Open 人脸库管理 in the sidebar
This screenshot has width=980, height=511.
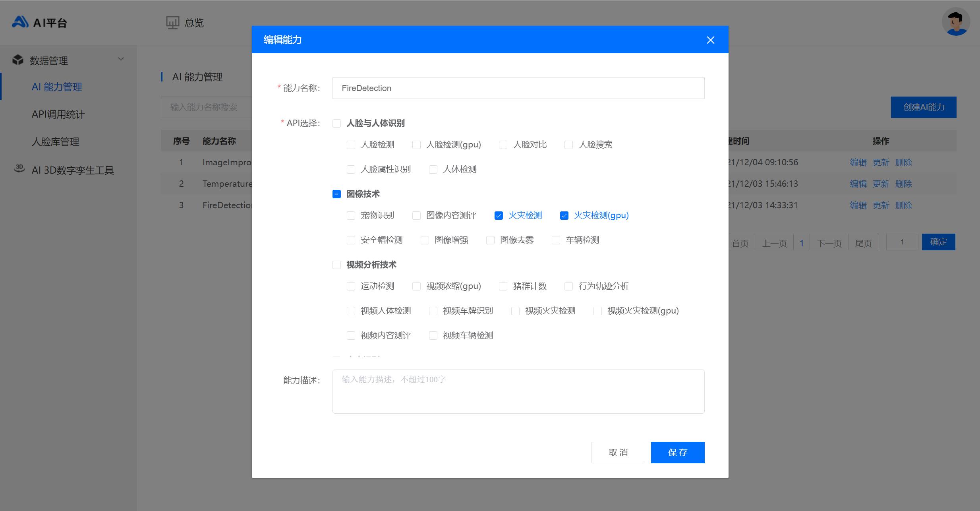[x=56, y=142]
